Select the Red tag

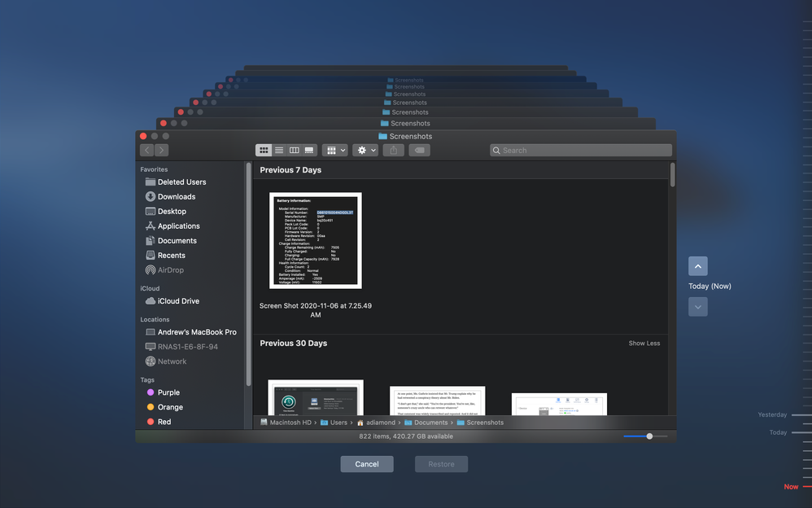(159, 422)
